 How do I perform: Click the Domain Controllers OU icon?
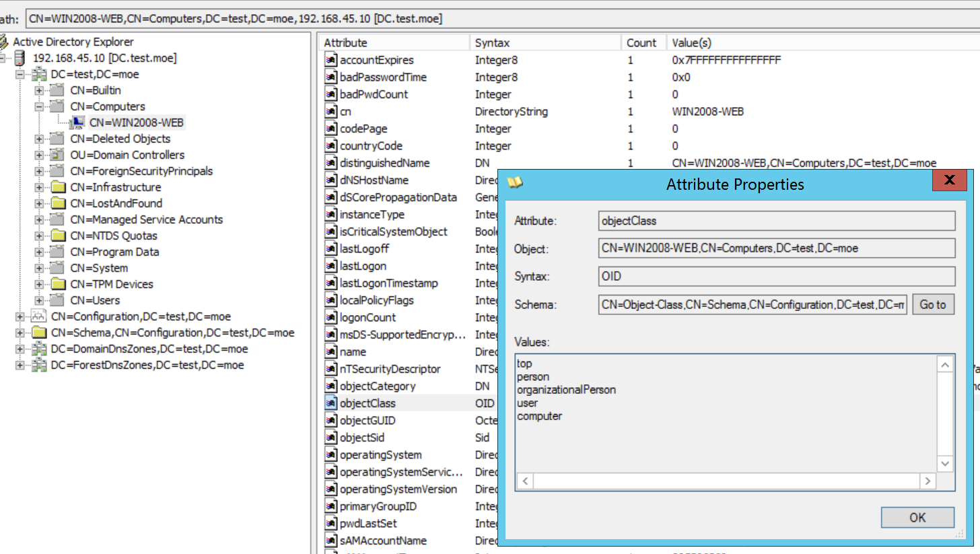click(59, 155)
